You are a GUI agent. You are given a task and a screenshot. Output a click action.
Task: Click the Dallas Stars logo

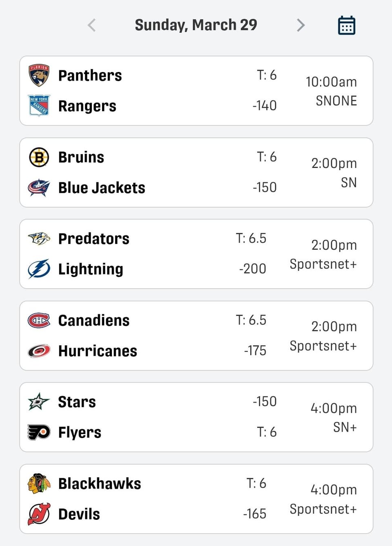pos(39,402)
